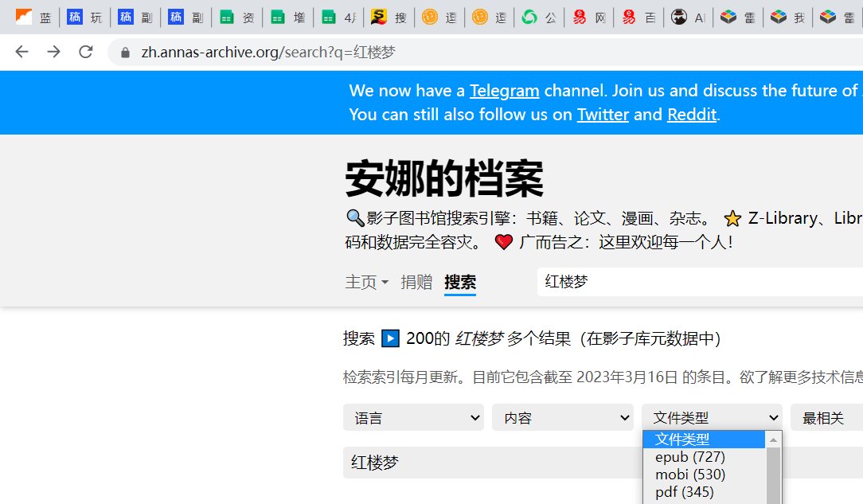
Task: Open the green spreadsheet tab labeled 4
Action: point(338,18)
